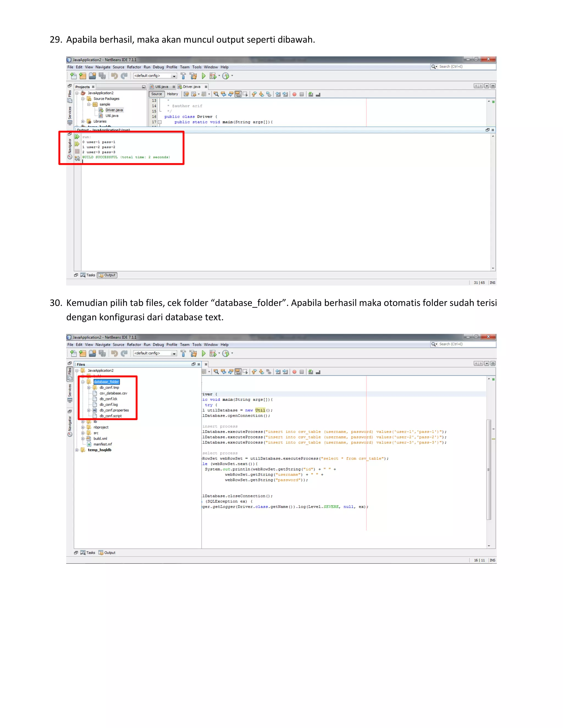Select Util.java in upper Projects tree
This screenshot has width=563, height=728.
[x=112, y=116]
